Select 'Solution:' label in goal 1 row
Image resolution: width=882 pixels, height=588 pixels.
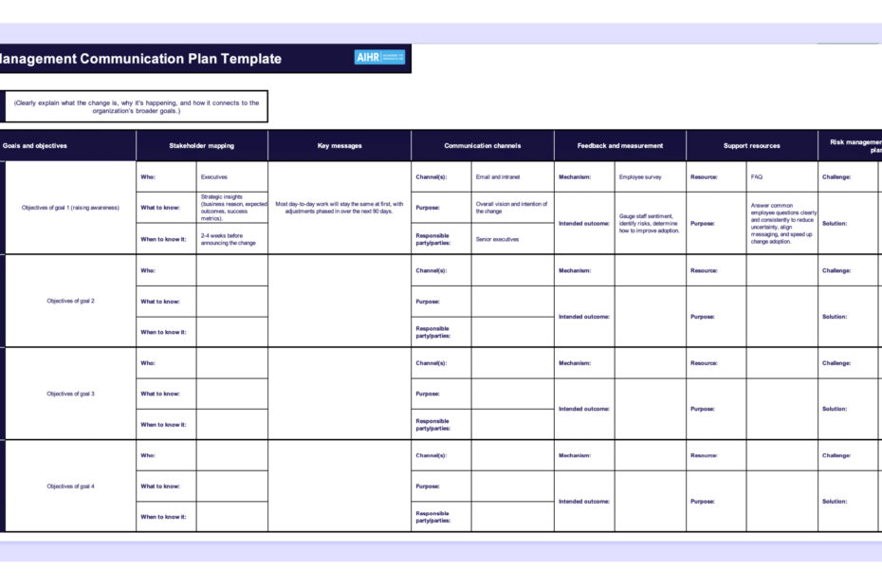[835, 224]
